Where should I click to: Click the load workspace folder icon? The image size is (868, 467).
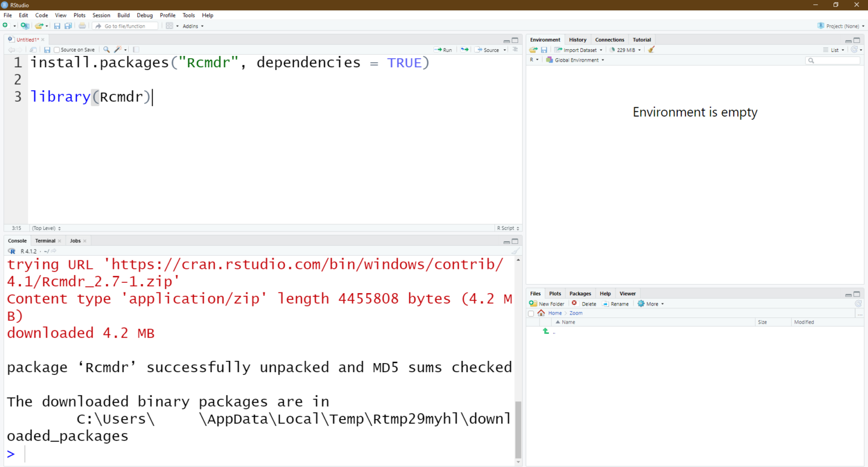(533, 50)
